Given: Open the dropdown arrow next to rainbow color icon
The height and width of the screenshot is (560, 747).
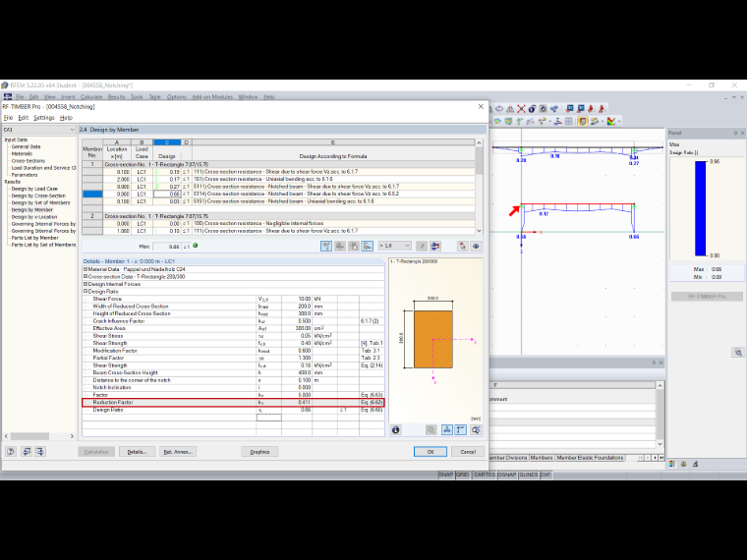Looking at the screenshot, I should click(619, 122).
